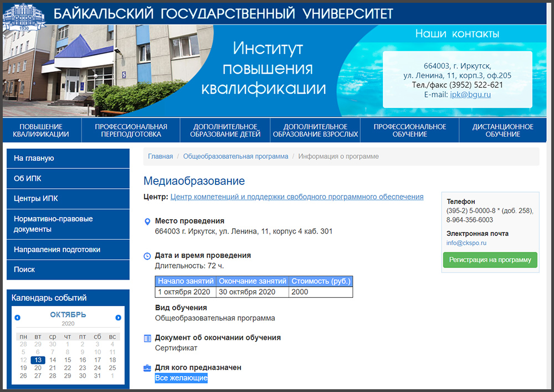Click the address line with корпус 4 каб. 301
This screenshot has width=554, height=392.
click(244, 231)
